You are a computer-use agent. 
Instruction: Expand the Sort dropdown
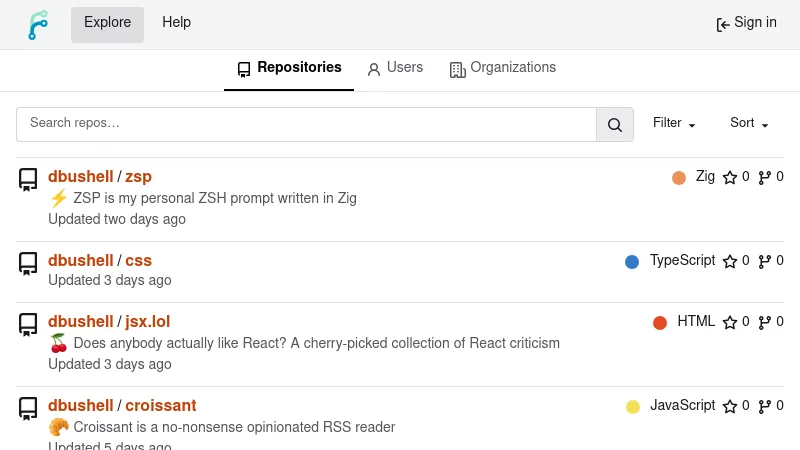[x=749, y=124]
